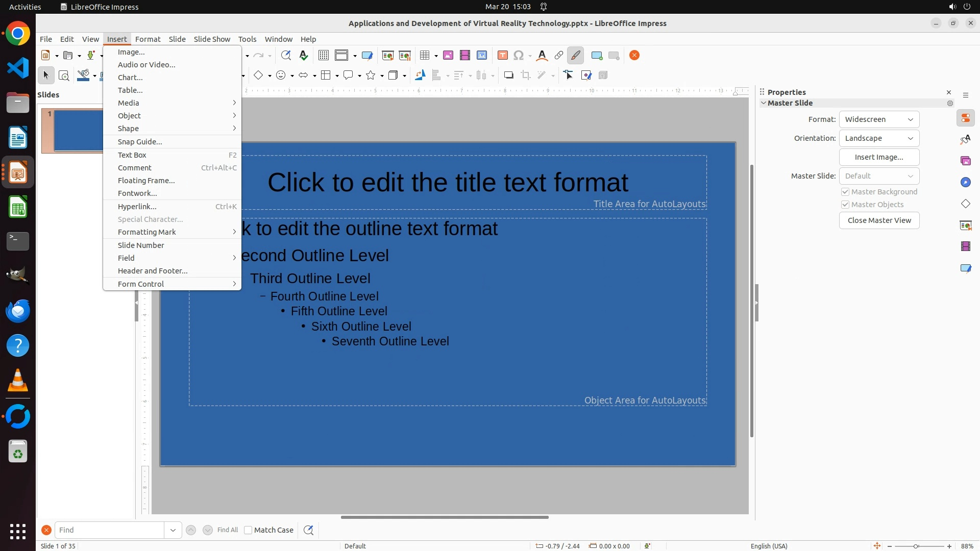Click the Rotate tool icon
Image resolution: width=980 pixels, height=551 pixels.
pos(420,76)
